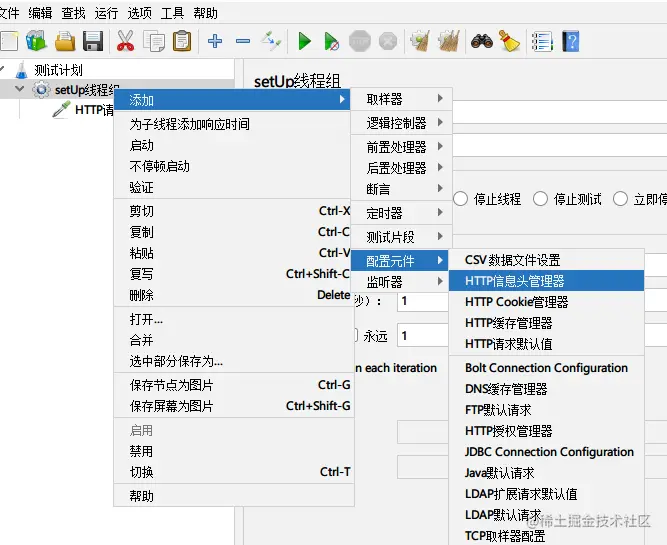The image size is (667, 545).
Task: Open the 选项 menu in menu bar
Action: tap(140, 13)
